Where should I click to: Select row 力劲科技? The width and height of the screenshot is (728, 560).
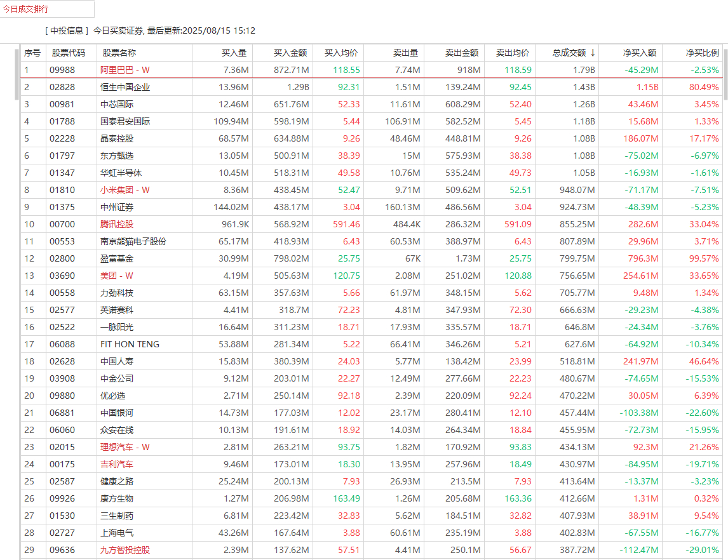pyautogui.click(x=372, y=293)
